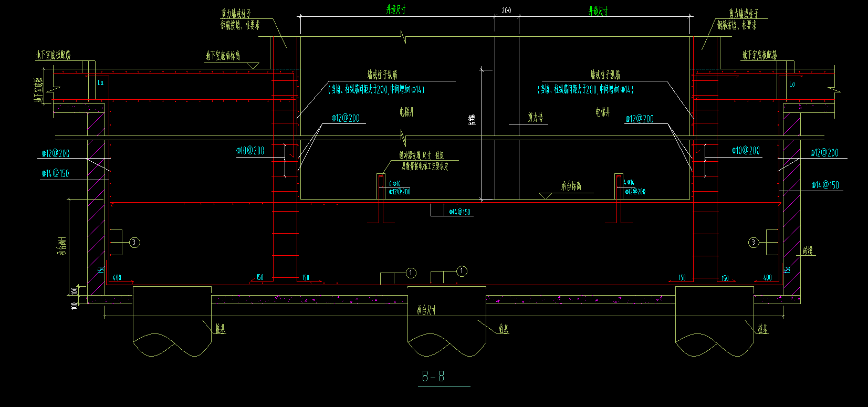The image size is (868, 407).
Task: Click small "Φ12@200" beside left buffer pier
Action: (x=399, y=192)
